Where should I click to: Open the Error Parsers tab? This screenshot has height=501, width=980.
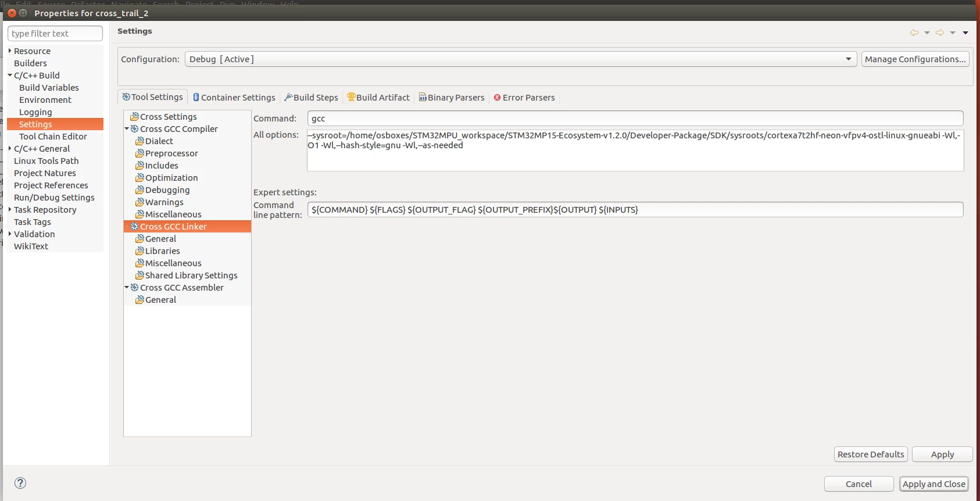[524, 98]
